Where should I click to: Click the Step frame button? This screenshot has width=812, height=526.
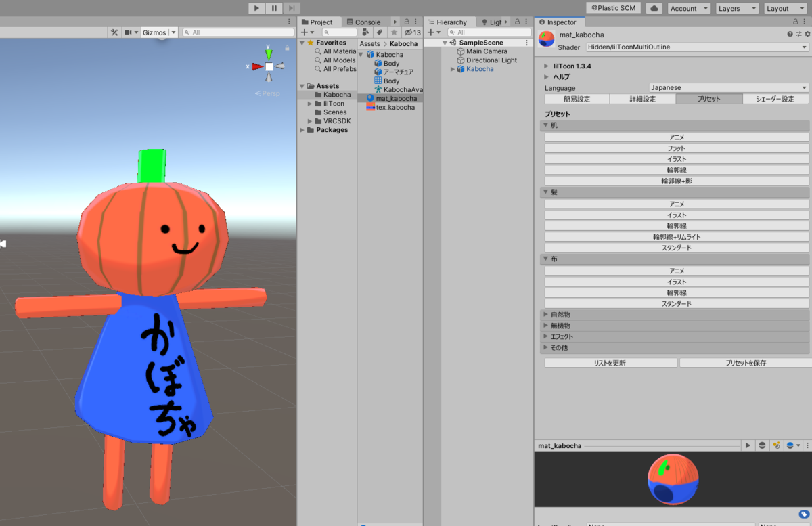pos(291,7)
